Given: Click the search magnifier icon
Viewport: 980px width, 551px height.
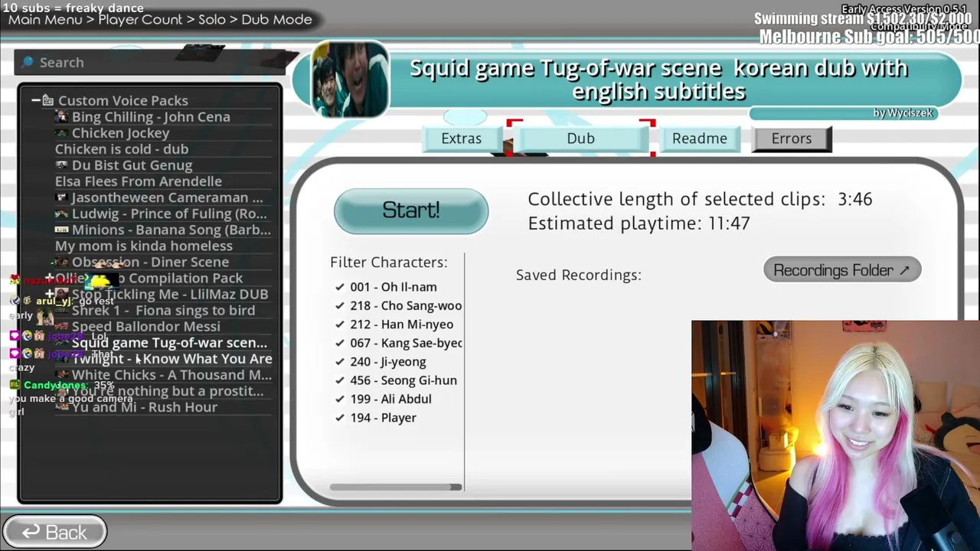Looking at the screenshot, I should 28,62.
